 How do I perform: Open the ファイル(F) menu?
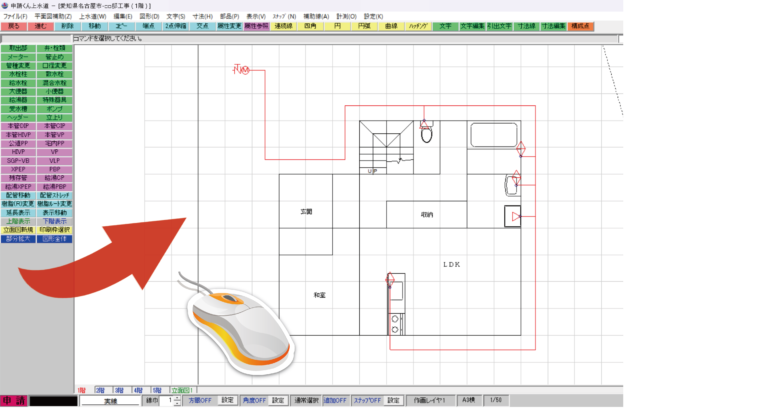16,16
